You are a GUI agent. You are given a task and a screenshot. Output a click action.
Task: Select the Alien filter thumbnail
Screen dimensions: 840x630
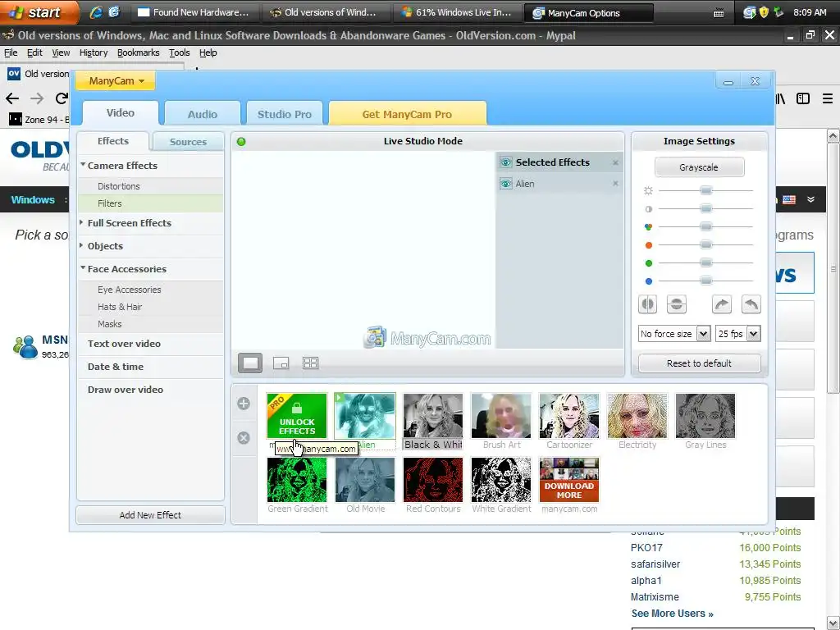click(x=365, y=416)
